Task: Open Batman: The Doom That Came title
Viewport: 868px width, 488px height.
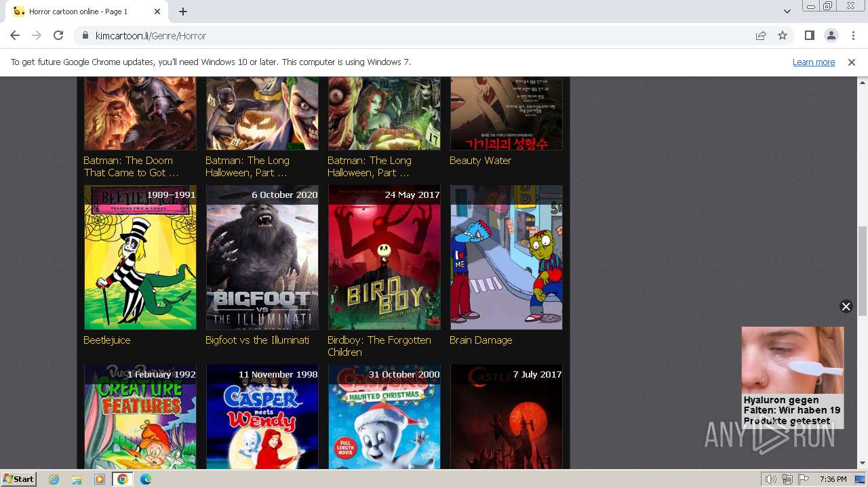Action: (131, 167)
